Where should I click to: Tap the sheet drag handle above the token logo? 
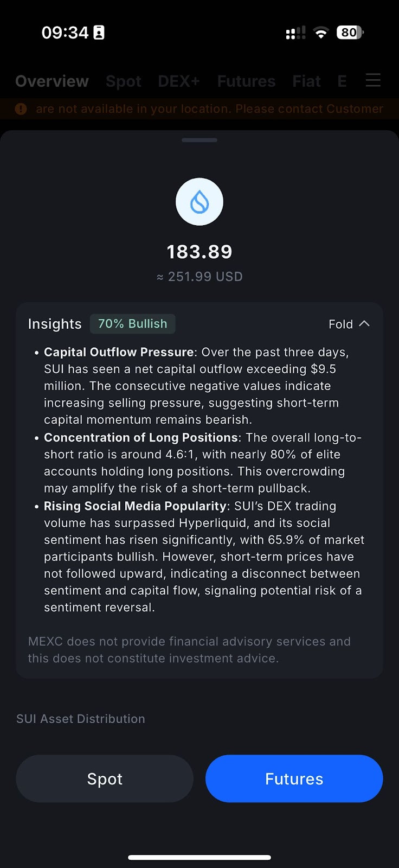pyautogui.click(x=200, y=140)
